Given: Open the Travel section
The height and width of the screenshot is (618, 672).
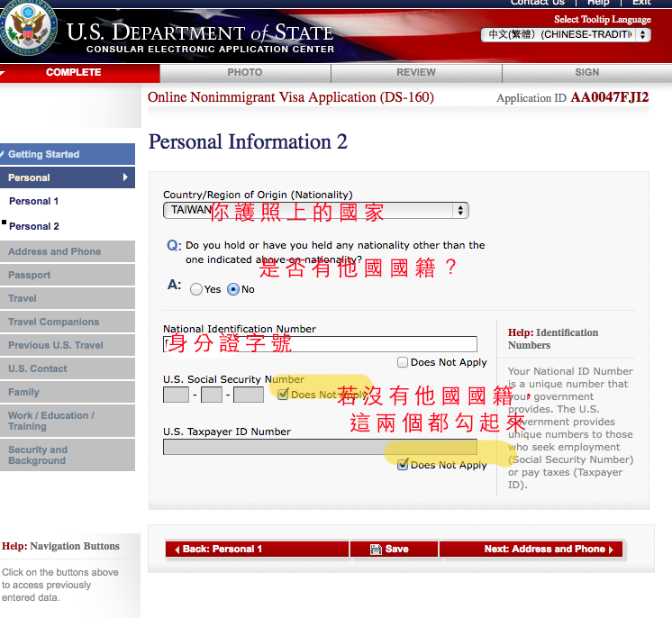Looking at the screenshot, I should click(x=68, y=298).
